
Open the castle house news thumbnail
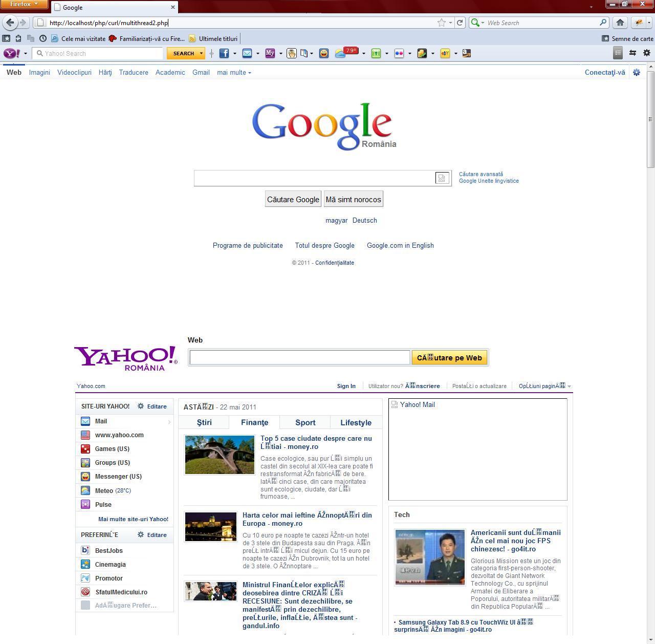point(220,455)
